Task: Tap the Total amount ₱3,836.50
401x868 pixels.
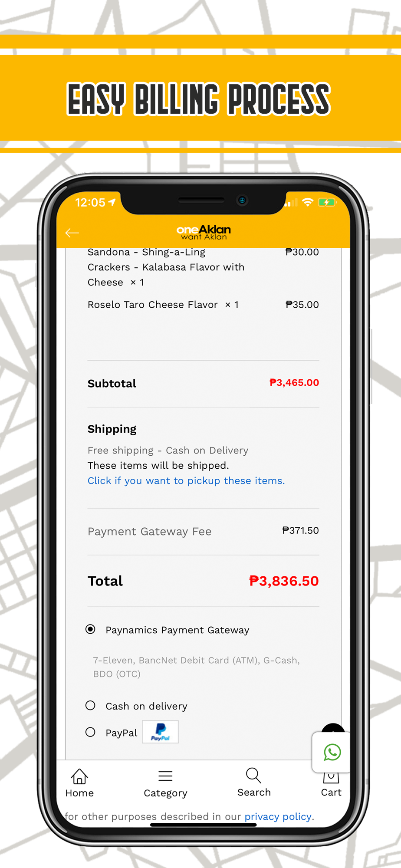Action: pyautogui.click(x=284, y=581)
